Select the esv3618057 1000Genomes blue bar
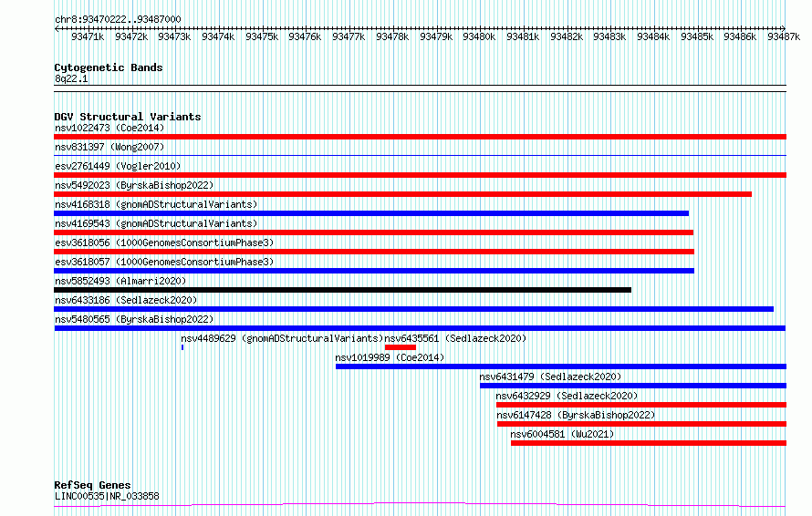812x516 pixels. 374,271
